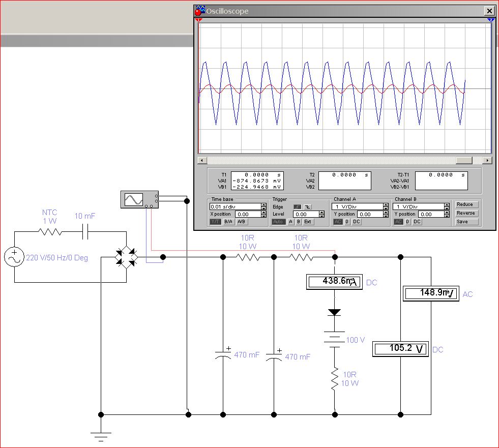Click blue cursor 2 marker on scope
Viewport: 499px width, 448px height.
[491, 20]
